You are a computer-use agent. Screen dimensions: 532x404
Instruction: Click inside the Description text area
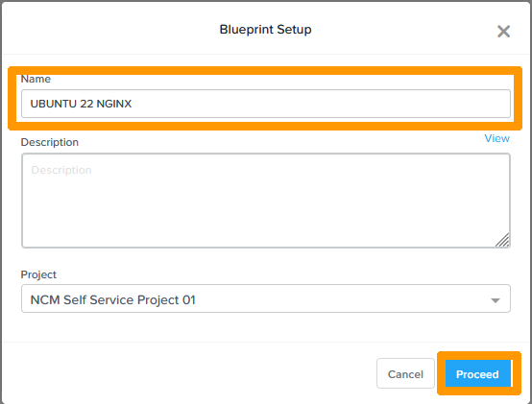266,201
